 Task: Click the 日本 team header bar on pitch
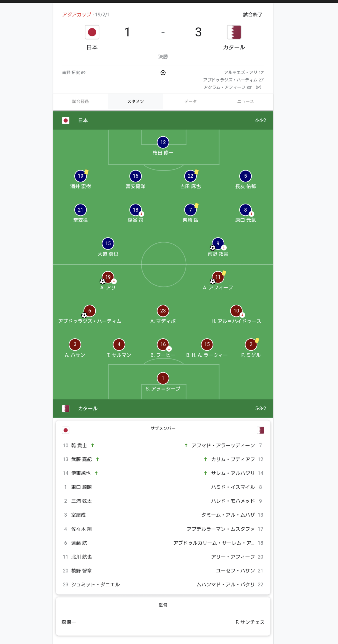coord(163,120)
